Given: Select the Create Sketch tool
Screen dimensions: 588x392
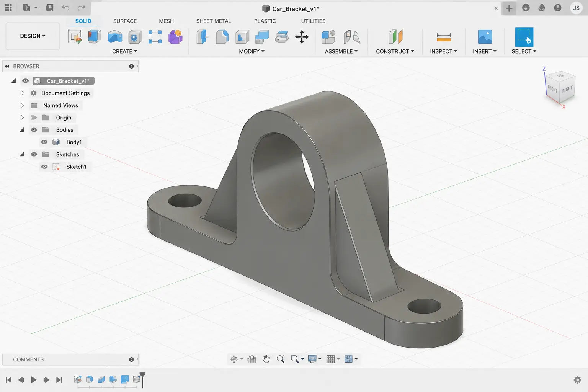Looking at the screenshot, I should pos(75,37).
